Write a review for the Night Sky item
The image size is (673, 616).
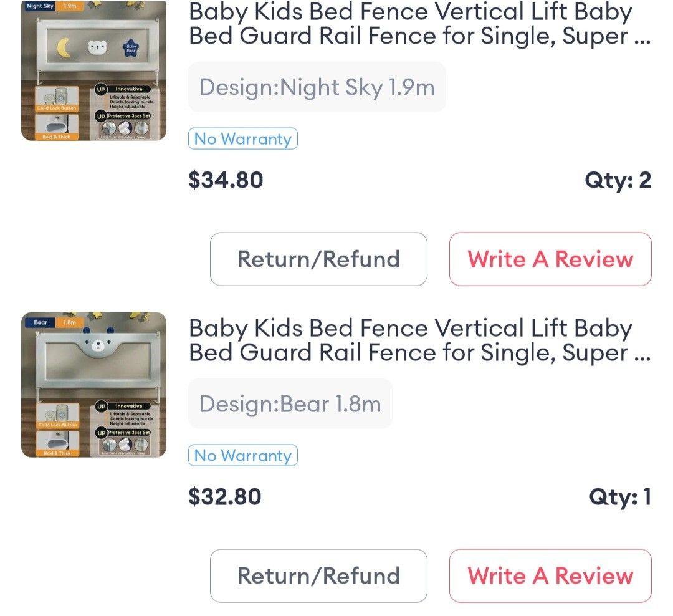pos(550,259)
